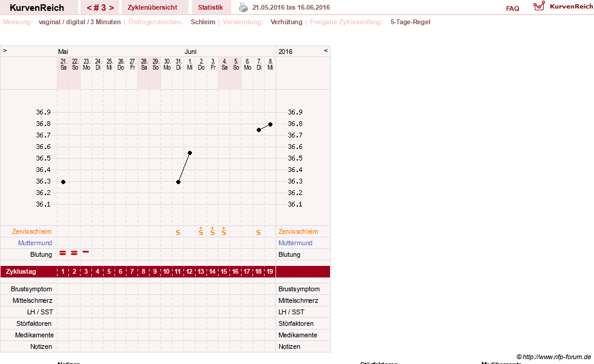Click the 'Verhütung' usage text
This screenshot has height=364, width=594.
coord(286,22)
